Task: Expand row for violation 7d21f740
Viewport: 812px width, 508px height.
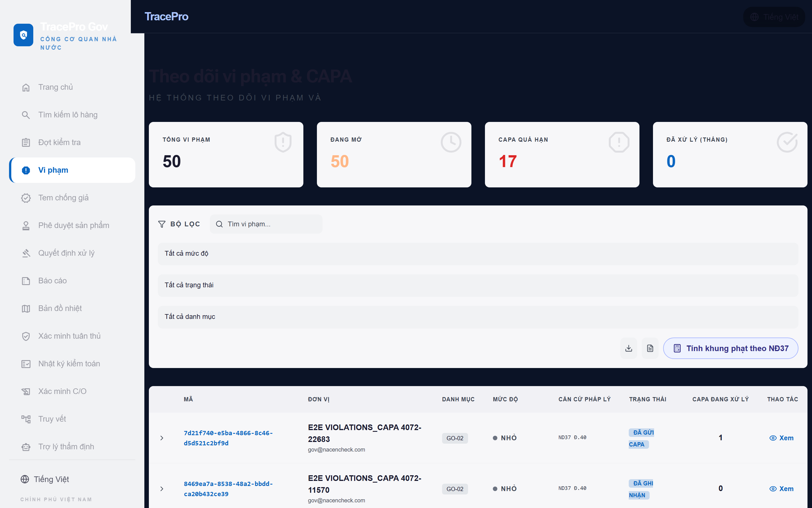Action: coord(162,438)
